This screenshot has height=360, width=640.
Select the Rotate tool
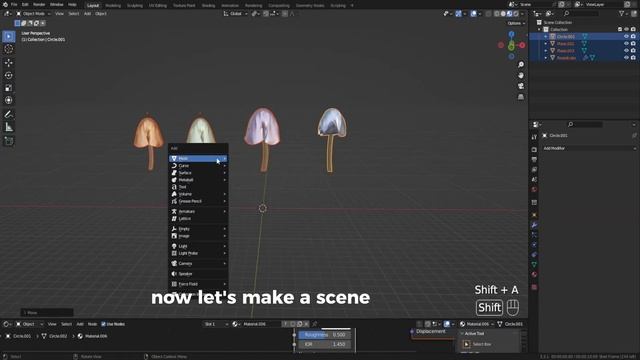9,75
